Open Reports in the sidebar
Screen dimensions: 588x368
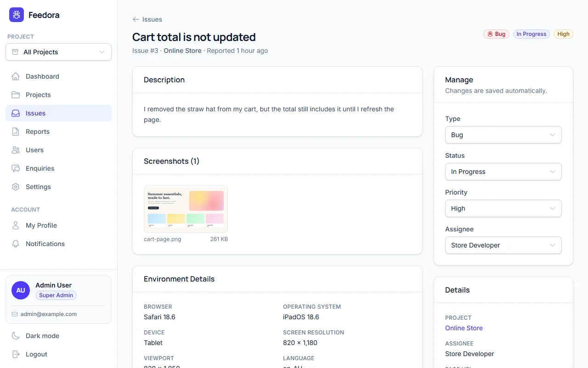tap(58, 132)
